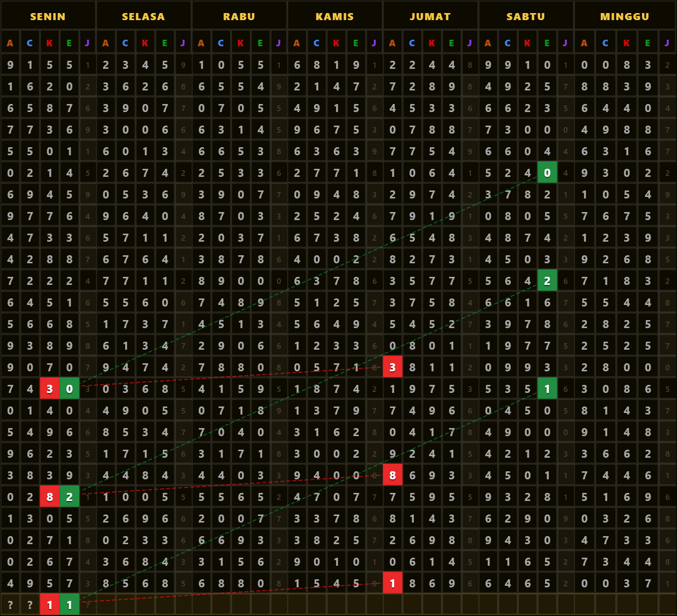Select the K column header under SELASA
Viewport: 677px width, 616px height.
coord(145,43)
